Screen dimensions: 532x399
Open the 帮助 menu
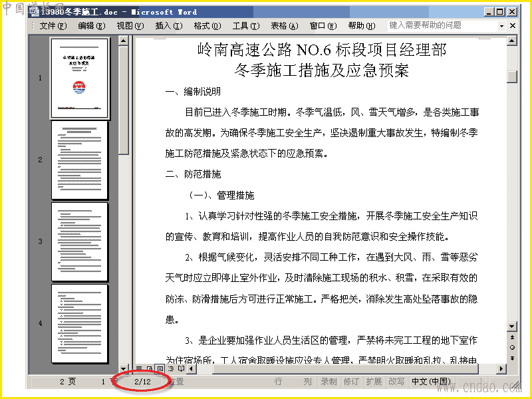(362, 26)
